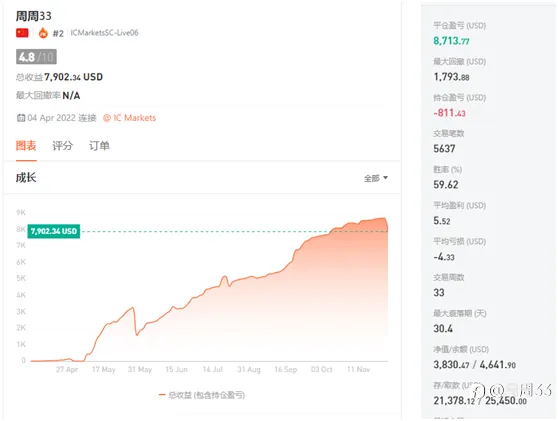The width and height of the screenshot is (558, 421).
Task: Click the 16 Sep x-axis label
Action: tap(286, 369)
